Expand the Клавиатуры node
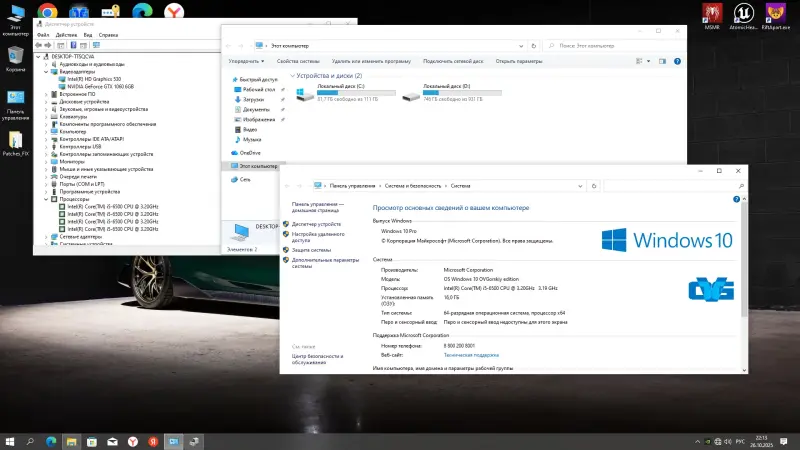Image resolution: width=800 pixels, height=450 pixels. point(46,117)
